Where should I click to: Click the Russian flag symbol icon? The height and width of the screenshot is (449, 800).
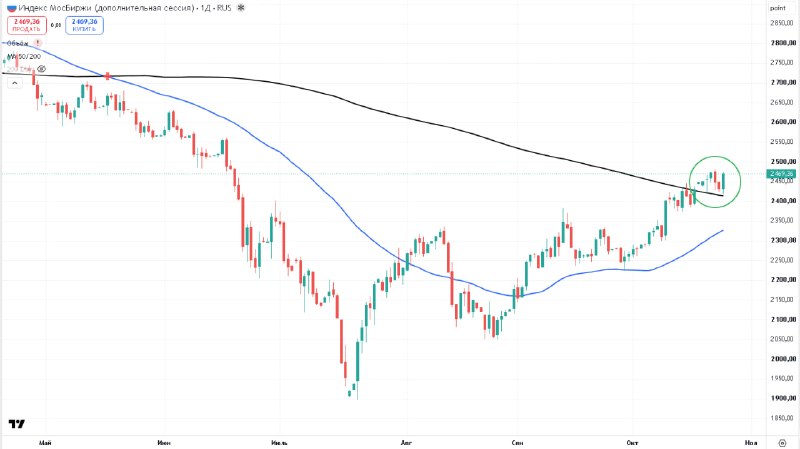coord(11,8)
